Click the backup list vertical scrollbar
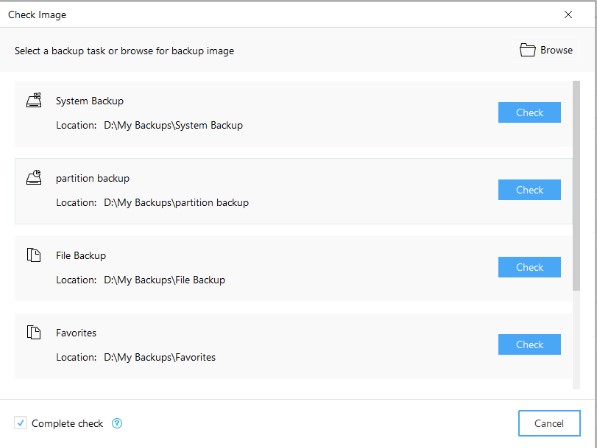Image resolution: width=597 pixels, height=448 pixels. (x=576, y=185)
